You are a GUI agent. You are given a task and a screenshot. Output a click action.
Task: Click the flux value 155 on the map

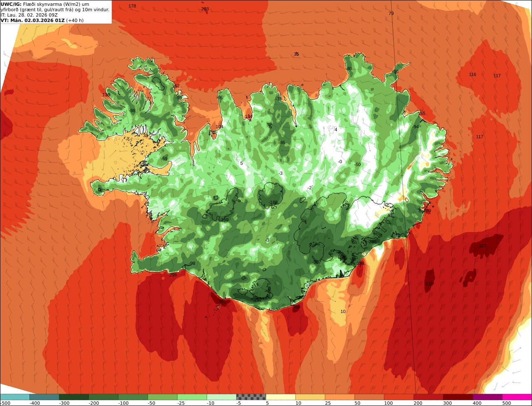point(422,113)
